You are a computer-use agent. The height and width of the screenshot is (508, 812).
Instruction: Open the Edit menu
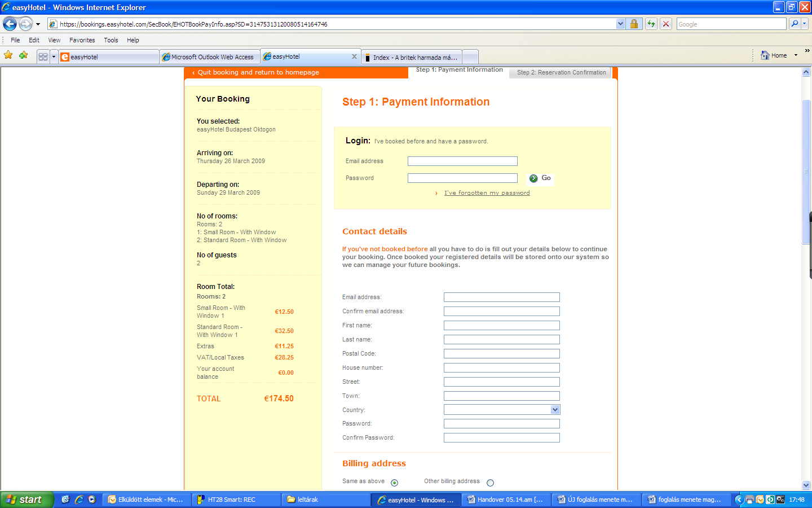tap(34, 40)
